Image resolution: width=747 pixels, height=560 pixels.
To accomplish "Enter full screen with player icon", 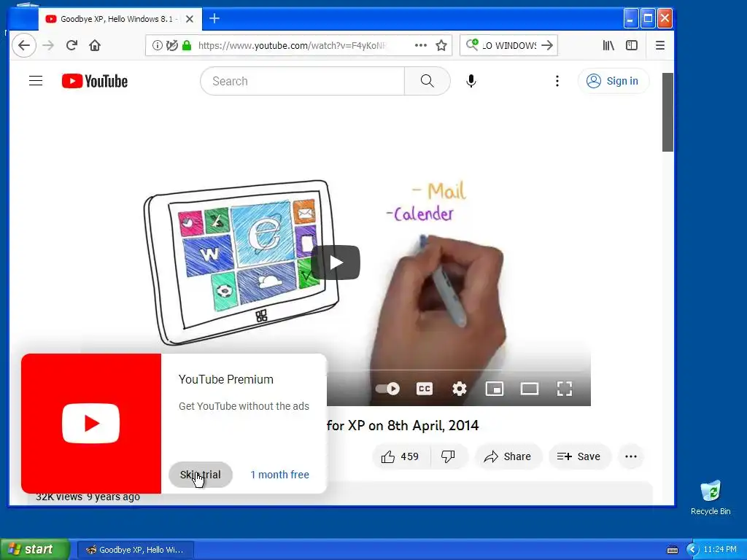I will [x=565, y=389].
